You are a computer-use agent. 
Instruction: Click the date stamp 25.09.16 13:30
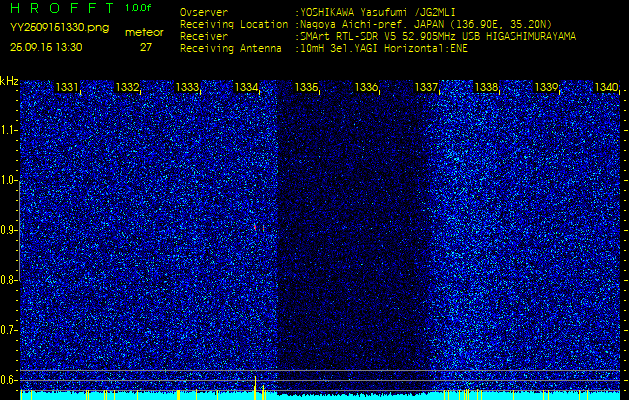46,47
